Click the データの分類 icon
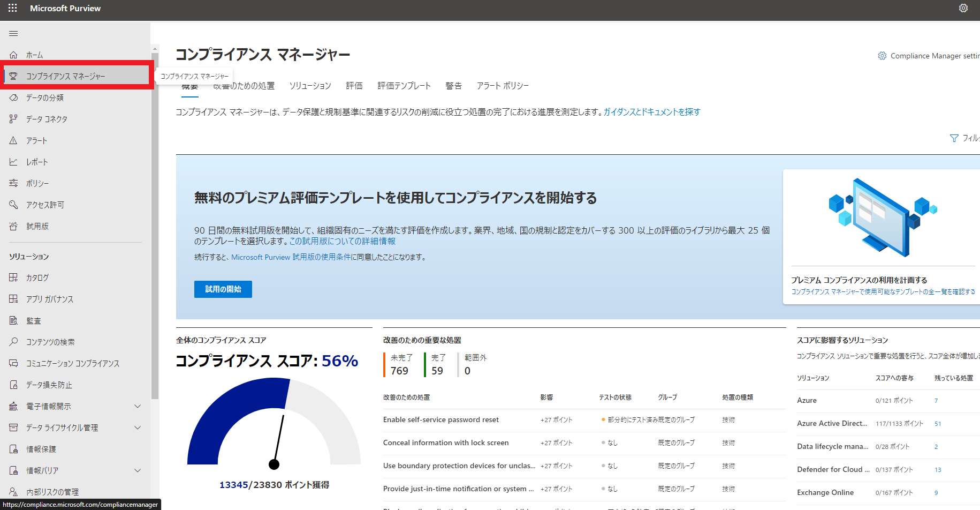980x510 pixels. pos(13,97)
